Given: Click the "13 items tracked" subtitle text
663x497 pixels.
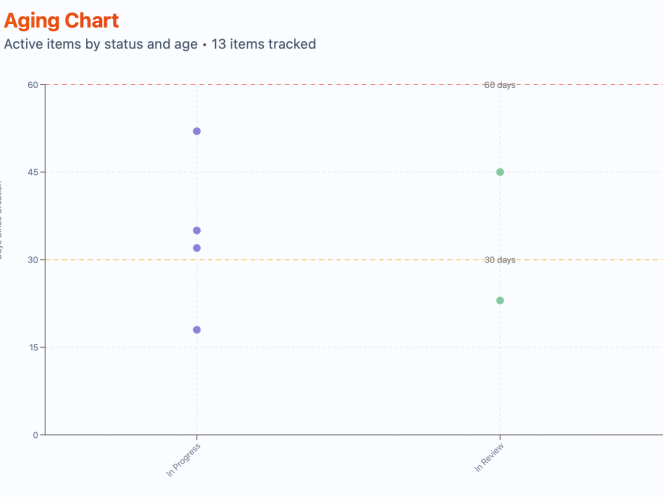Looking at the screenshot, I should tap(264, 44).
